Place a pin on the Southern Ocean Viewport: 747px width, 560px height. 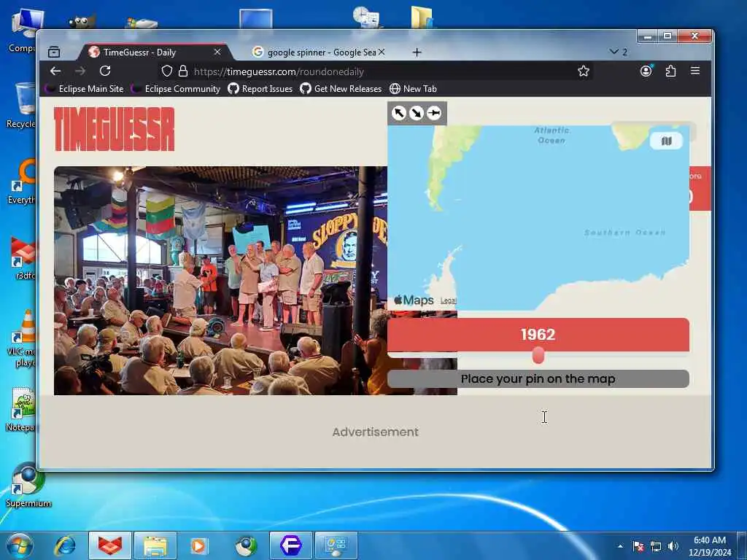coord(624,233)
